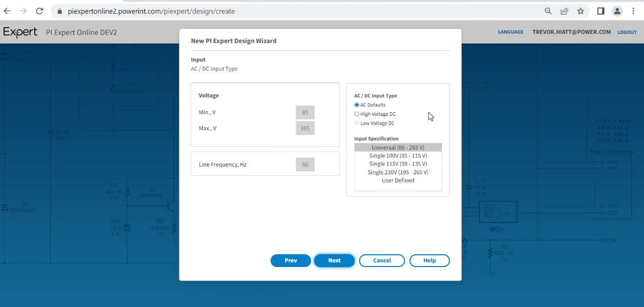Click the zoom magnifier icon in address bar
The image size is (644, 307).
(x=548, y=11)
